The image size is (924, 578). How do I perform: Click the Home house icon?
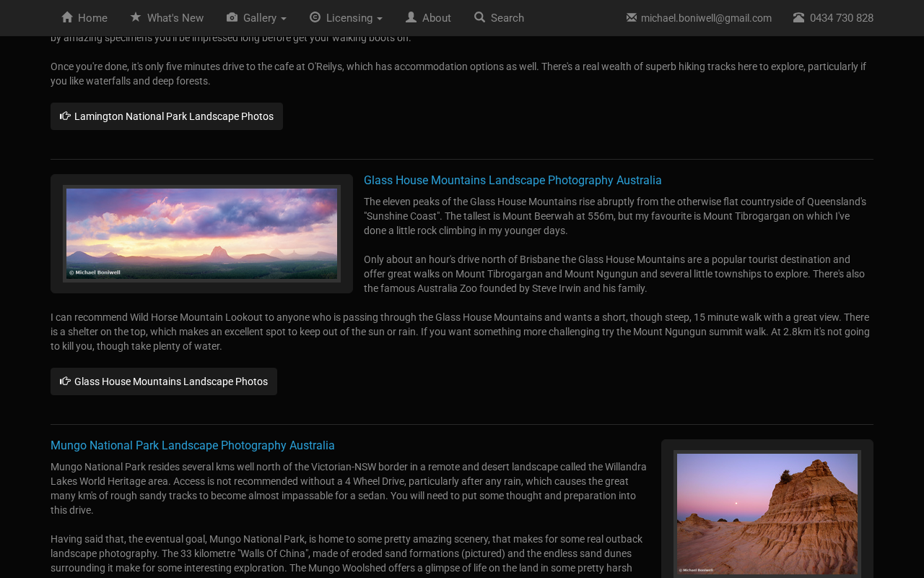[x=67, y=17]
